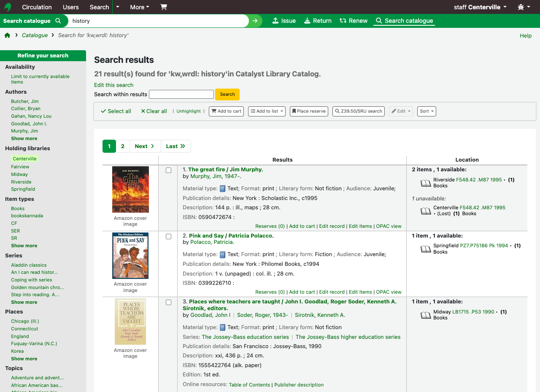The image size is (540, 392).
Task: Click Search in top menu bar
Action: [x=99, y=7]
